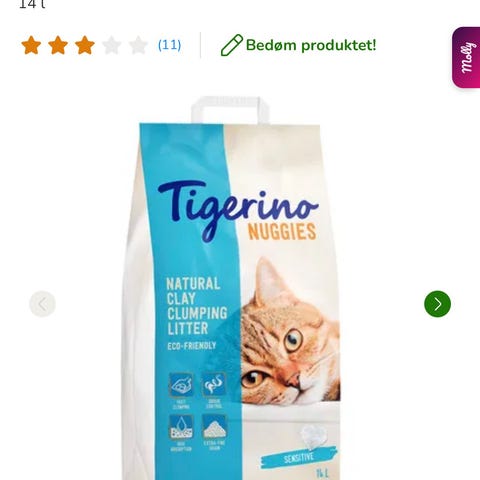
Task: Click the Nuggies text on the package
Action: point(282,232)
